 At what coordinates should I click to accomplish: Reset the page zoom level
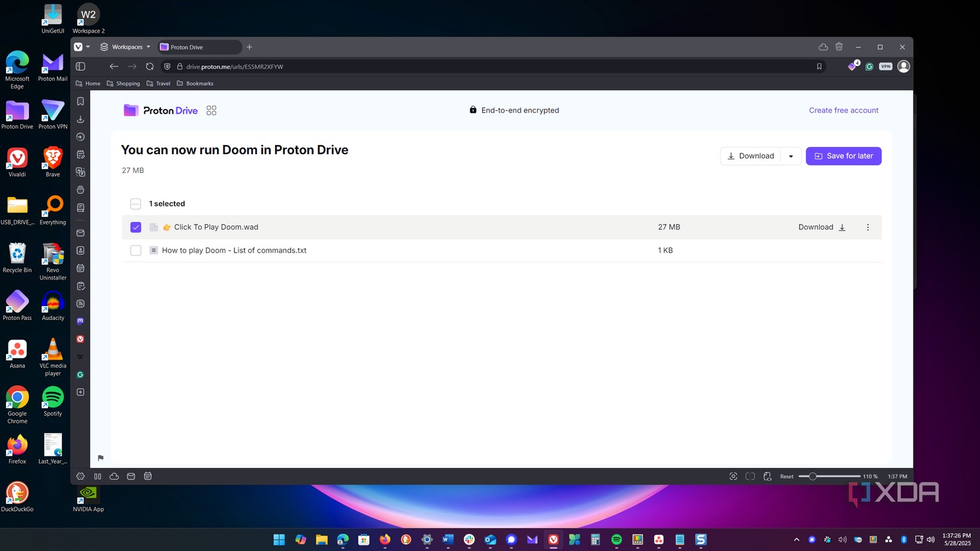(787, 477)
